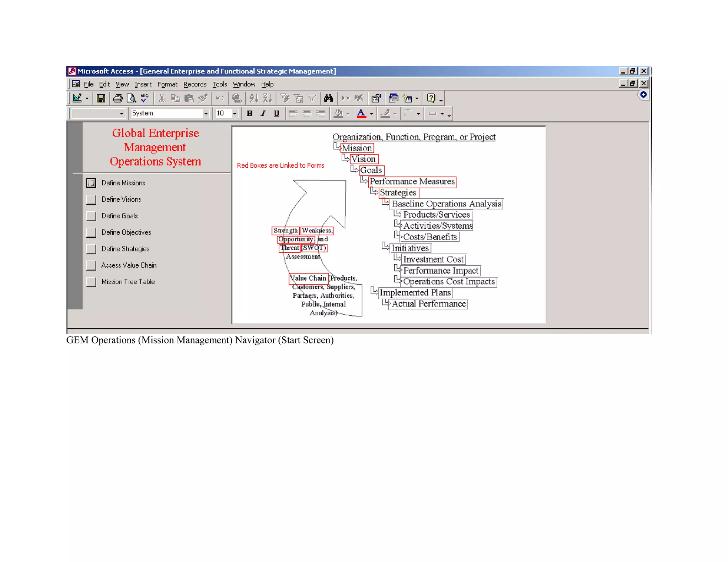Expand the System font name dropdown
The height and width of the screenshot is (562, 728).
pos(206,113)
